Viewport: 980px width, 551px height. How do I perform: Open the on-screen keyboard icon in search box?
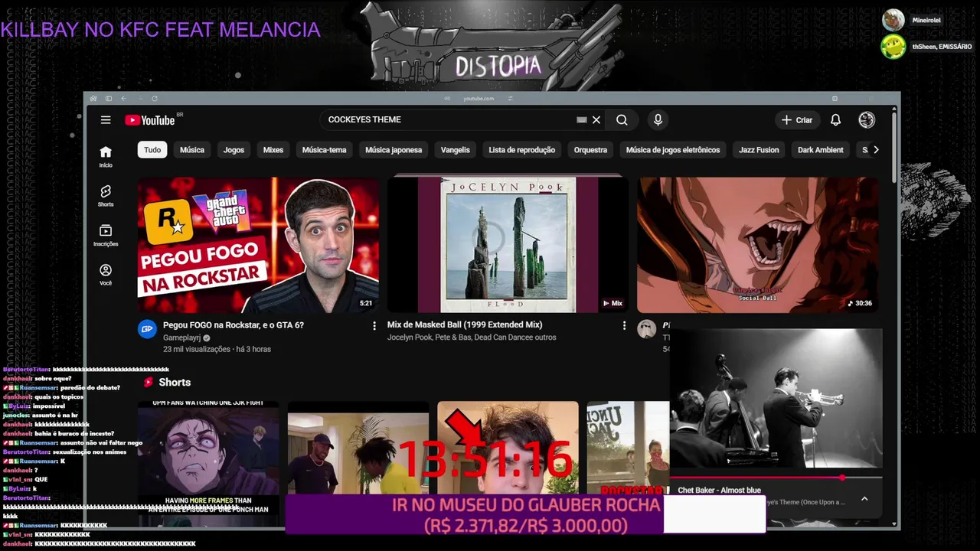582,120
